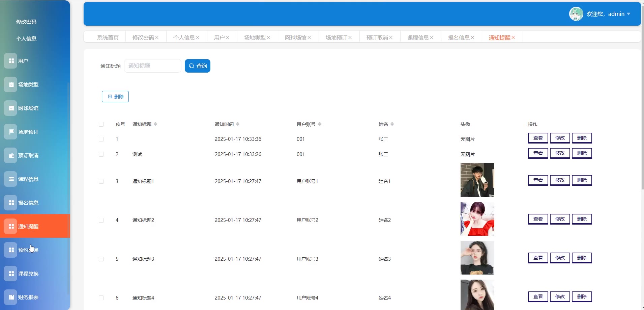Switch to the 场地类型 tab
The image size is (644, 310).
point(255,37)
